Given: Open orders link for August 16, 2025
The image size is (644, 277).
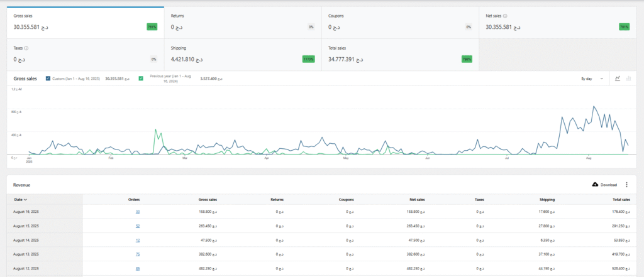Looking at the screenshot, I should (x=138, y=212).
